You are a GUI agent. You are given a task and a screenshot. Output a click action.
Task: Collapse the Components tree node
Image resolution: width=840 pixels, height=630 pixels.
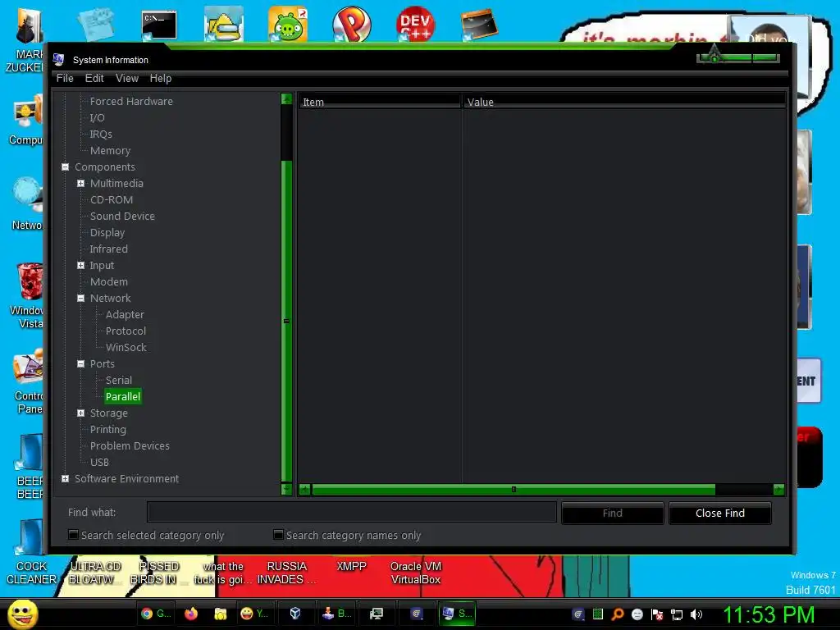tap(66, 167)
